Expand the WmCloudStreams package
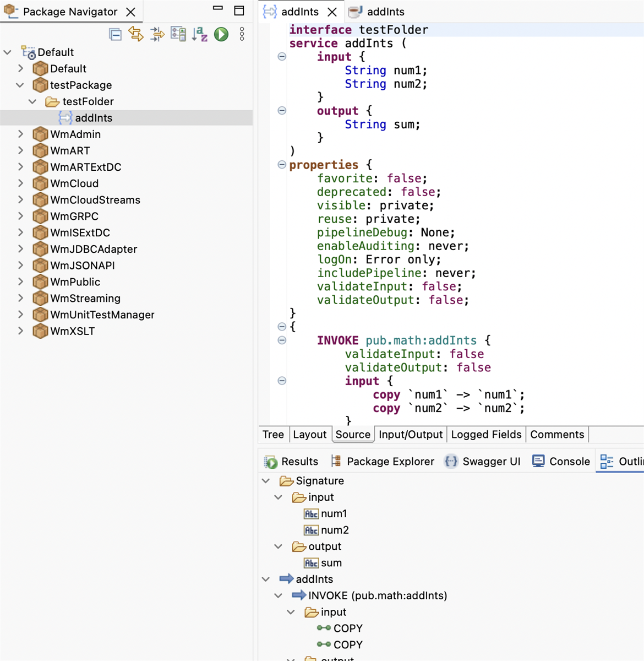Image resolution: width=644 pixels, height=661 pixels. point(20,199)
